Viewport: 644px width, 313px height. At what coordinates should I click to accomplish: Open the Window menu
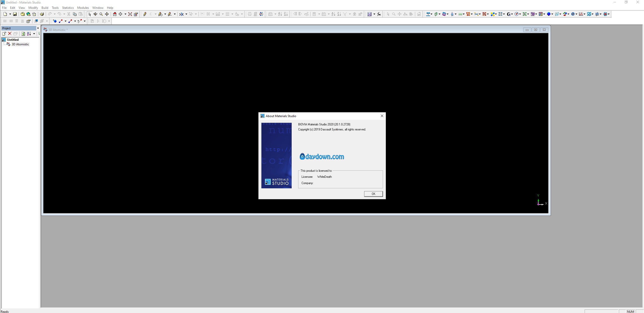pos(98,8)
